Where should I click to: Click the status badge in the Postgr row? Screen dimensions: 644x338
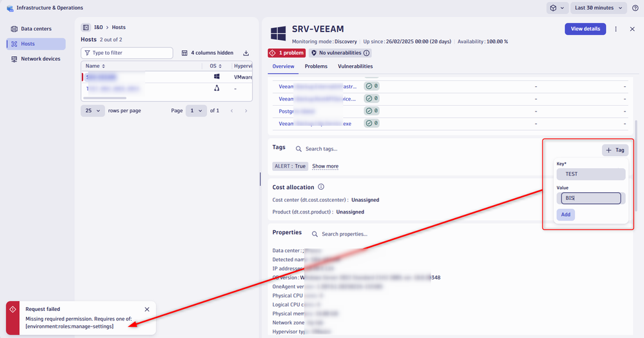[371, 111]
